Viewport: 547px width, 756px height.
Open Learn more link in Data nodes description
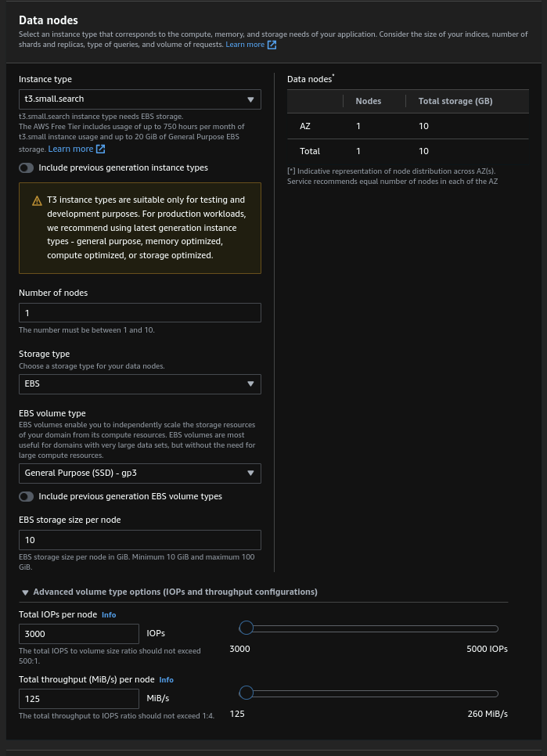(x=245, y=45)
